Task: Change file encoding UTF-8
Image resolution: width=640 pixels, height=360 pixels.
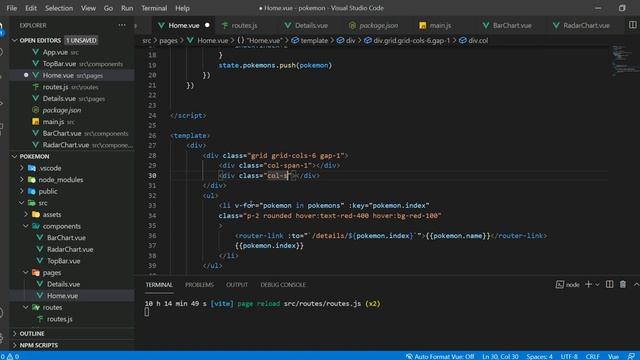Action: [x=569, y=356]
